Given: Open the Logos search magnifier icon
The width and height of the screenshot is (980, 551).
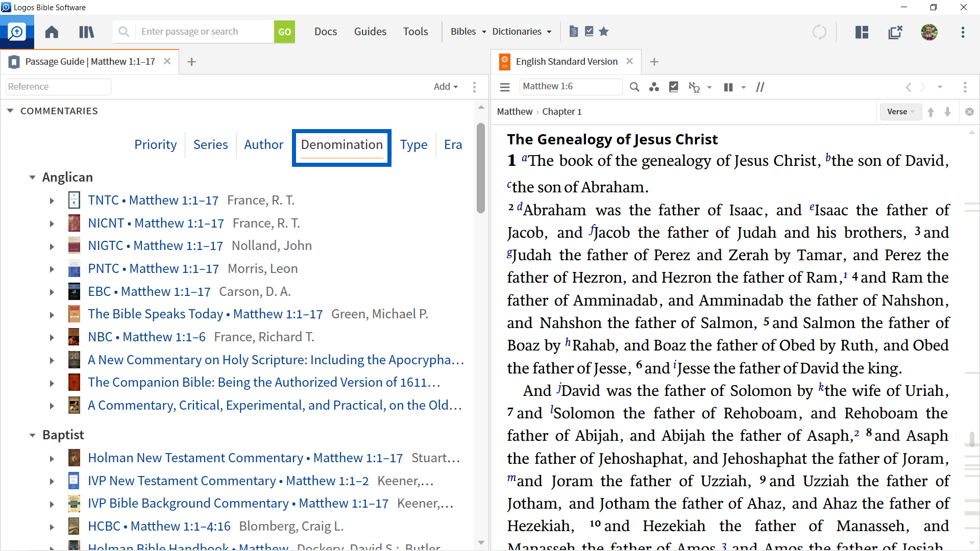Looking at the screenshot, I should 17,32.
